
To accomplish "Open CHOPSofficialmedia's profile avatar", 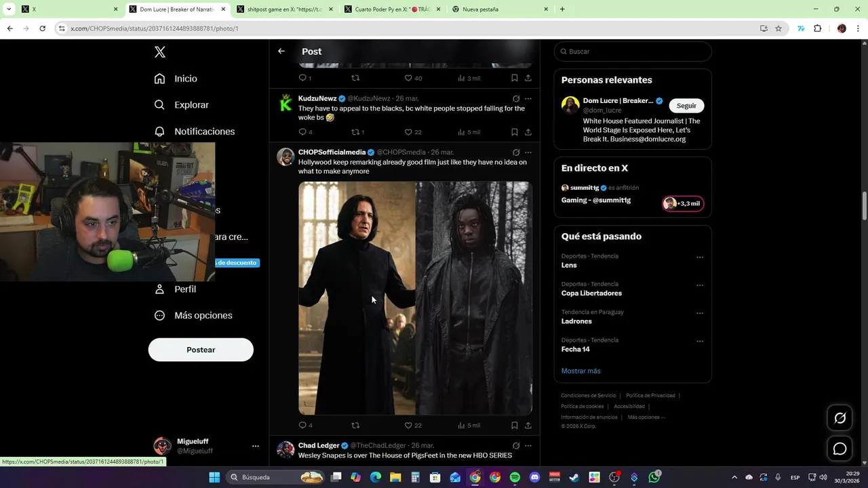I will 285,157.
